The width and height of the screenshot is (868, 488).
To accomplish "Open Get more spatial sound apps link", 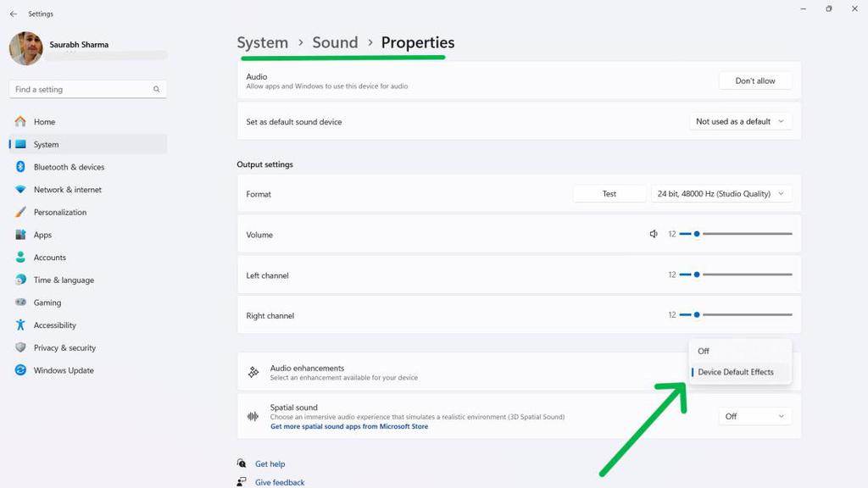I will [349, 427].
